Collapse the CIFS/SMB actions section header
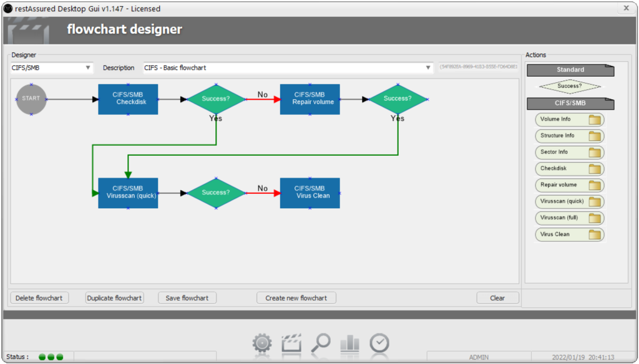This screenshot has height=364, width=639. coord(570,103)
